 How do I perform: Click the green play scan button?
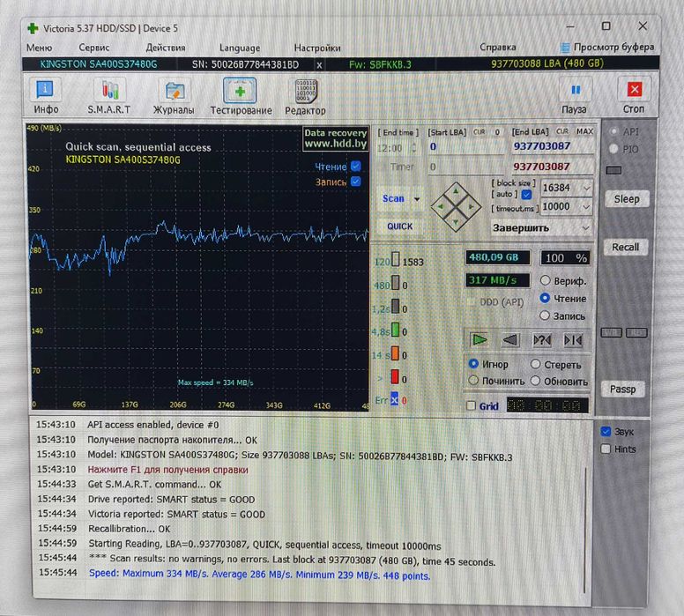point(480,340)
